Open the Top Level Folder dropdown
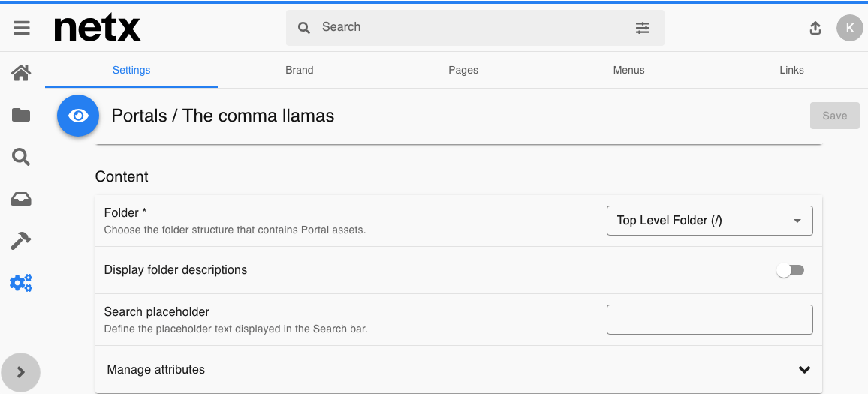The height and width of the screenshot is (394, 868). (710, 221)
